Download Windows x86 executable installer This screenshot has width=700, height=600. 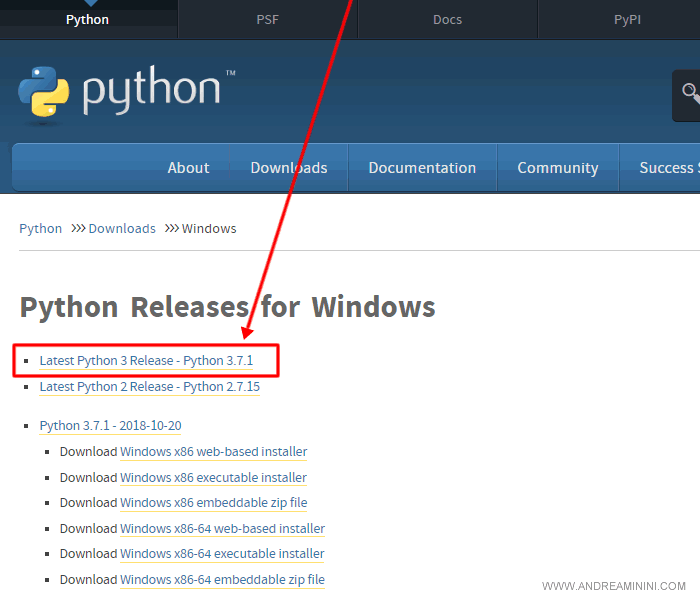pos(213,478)
